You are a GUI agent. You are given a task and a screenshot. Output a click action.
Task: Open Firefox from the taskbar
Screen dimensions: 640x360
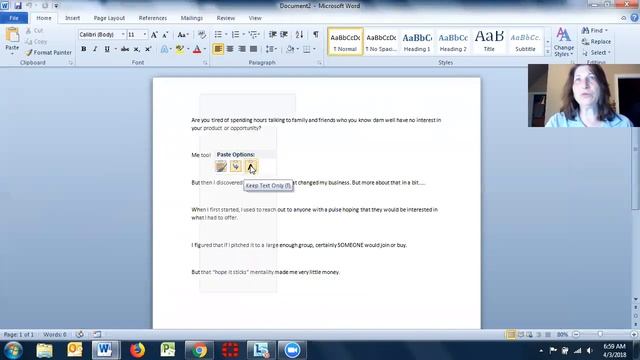pyautogui.click(x=138, y=350)
